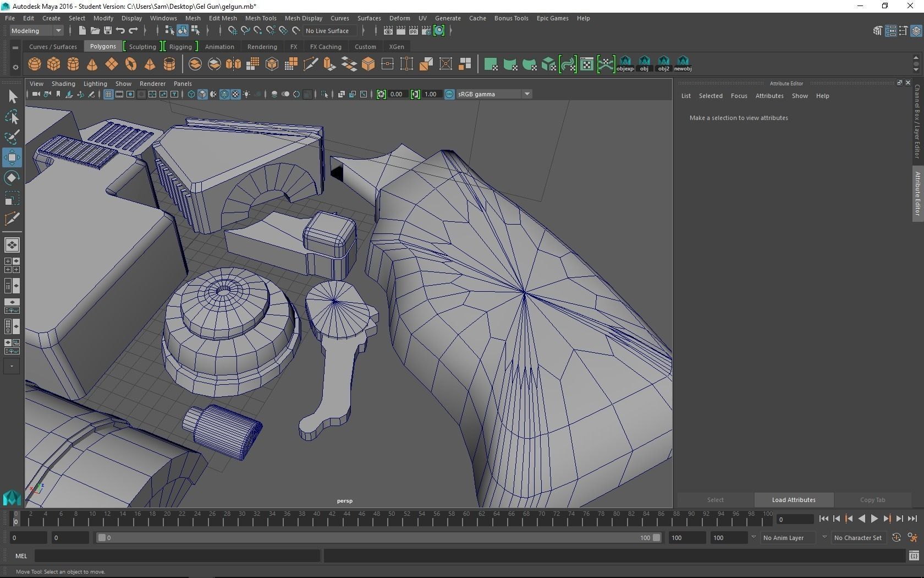This screenshot has height=578, width=924.
Task: Create a polygon cone from the shelf
Action: 92,64
